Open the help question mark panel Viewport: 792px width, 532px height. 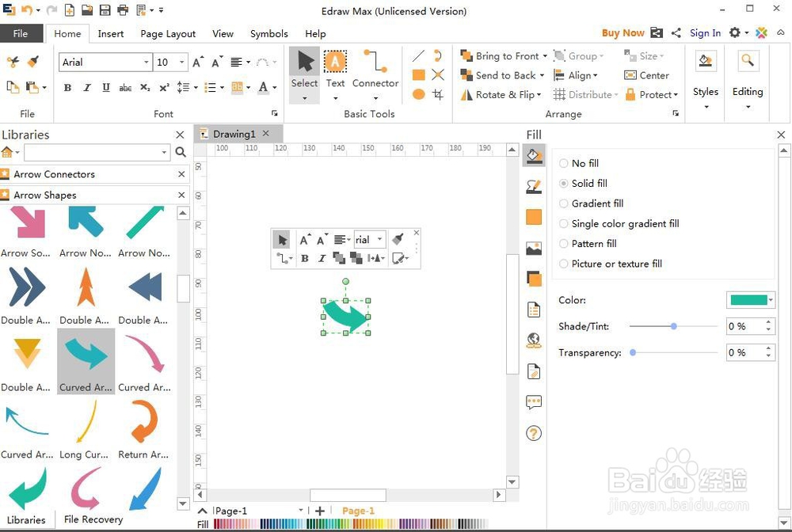[x=534, y=433]
